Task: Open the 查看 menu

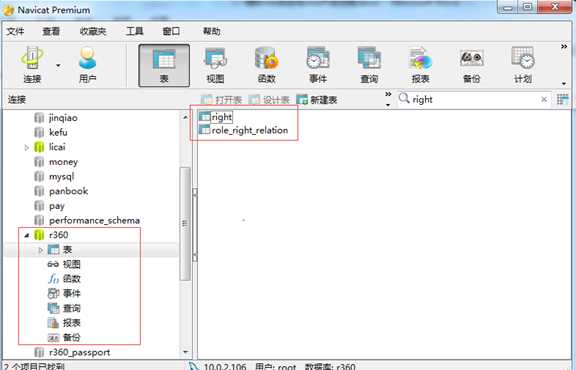Action: (x=51, y=31)
